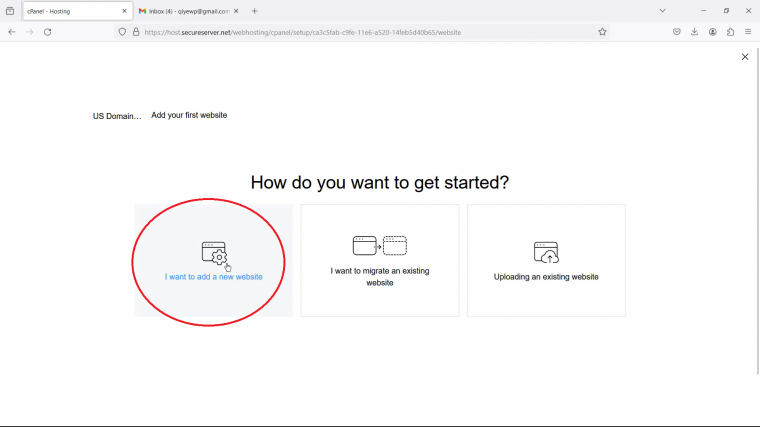This screenshot has height=427, width=760.
Task: Click the new website gear icon
Action: 214,253
